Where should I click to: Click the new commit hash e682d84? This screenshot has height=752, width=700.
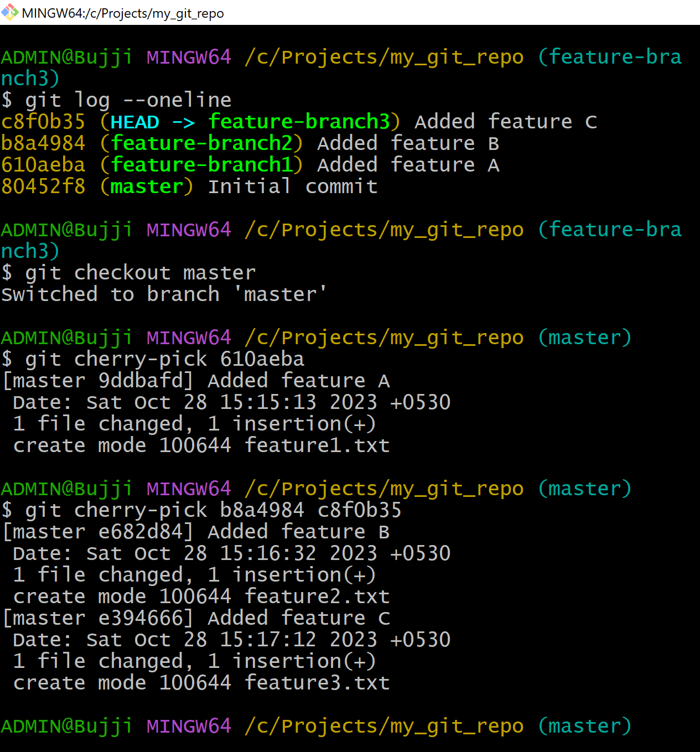click(141, 532)
